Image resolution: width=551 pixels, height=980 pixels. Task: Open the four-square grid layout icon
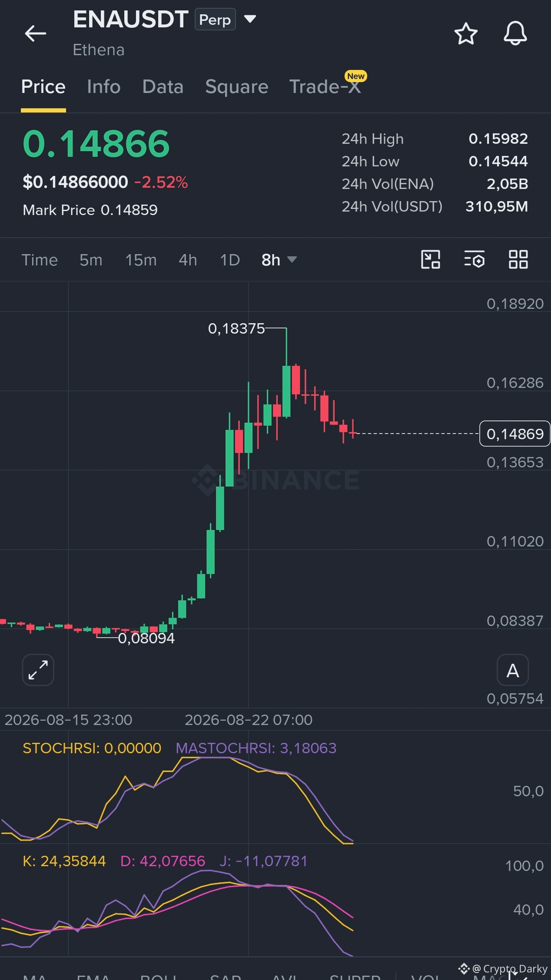(x=518, y=260)
